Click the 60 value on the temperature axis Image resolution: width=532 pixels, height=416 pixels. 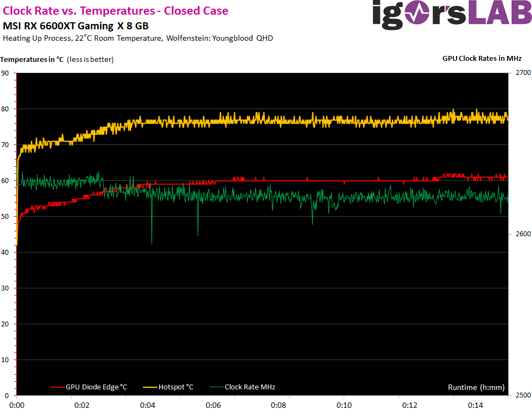(5, 180)
